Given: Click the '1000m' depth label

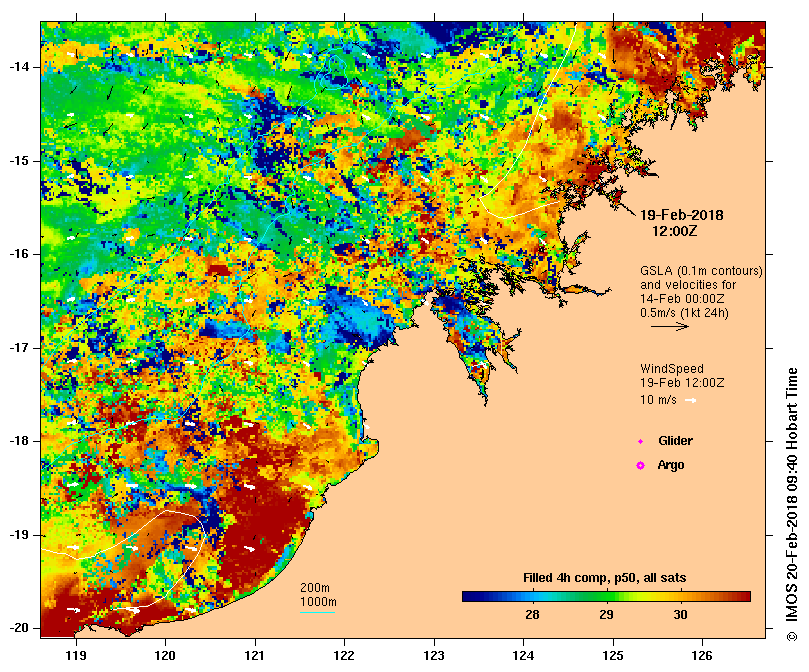Looking at the screenshot, I should (318, 602).
